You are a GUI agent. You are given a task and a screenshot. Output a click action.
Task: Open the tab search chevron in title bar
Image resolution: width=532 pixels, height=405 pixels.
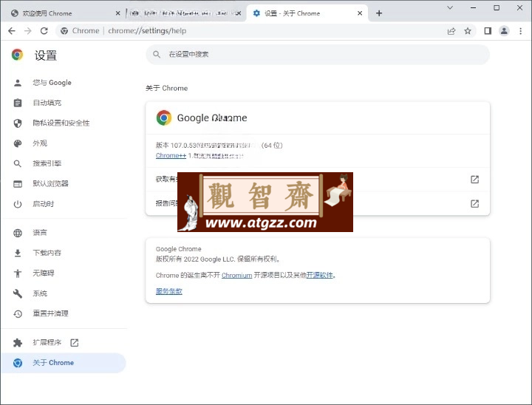pos(450,8)
